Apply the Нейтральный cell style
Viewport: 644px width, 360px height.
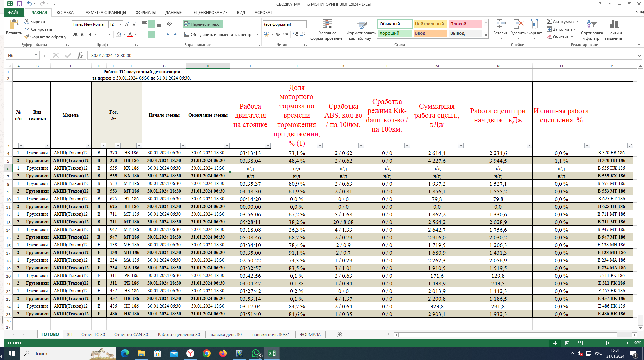point(430,24)
